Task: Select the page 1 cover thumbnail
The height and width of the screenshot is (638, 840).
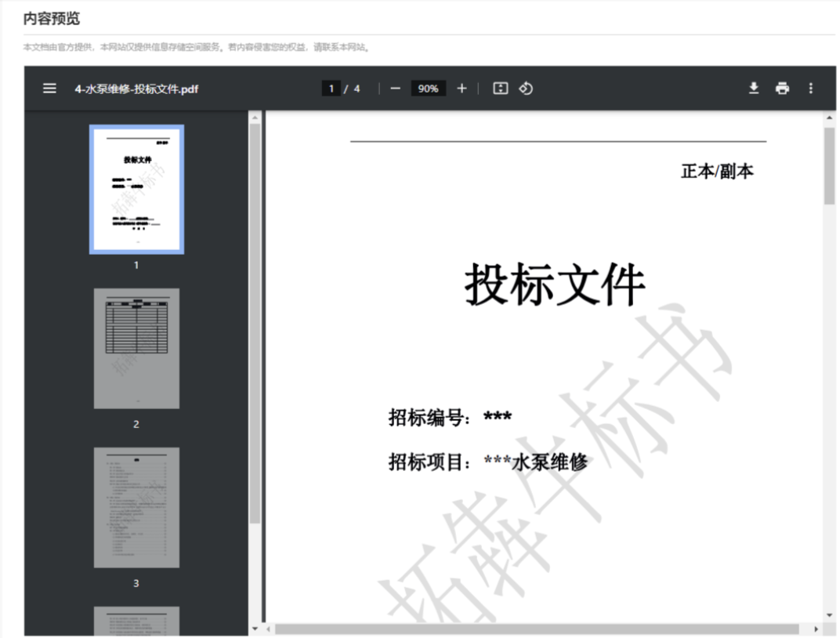Action: coord(136,188)
